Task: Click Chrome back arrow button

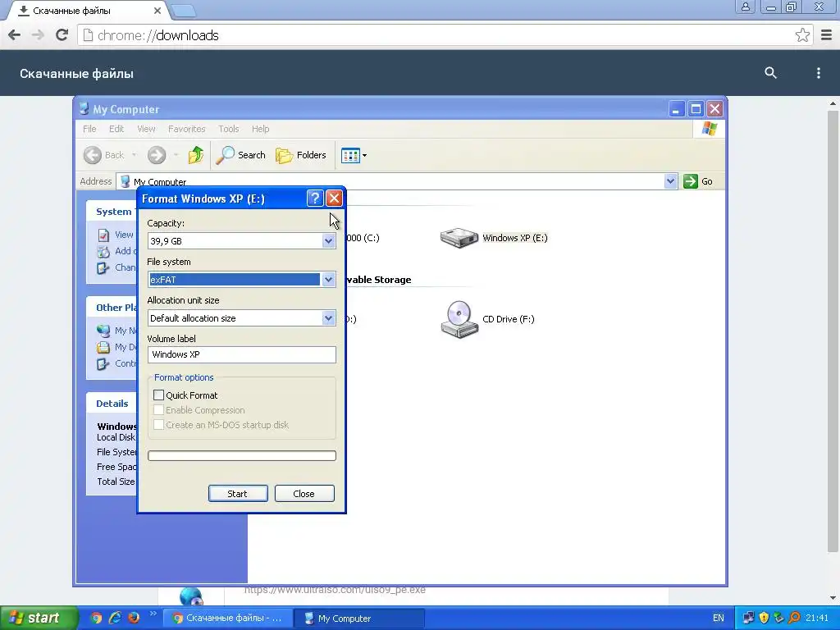Action: [x=15, y=35]
